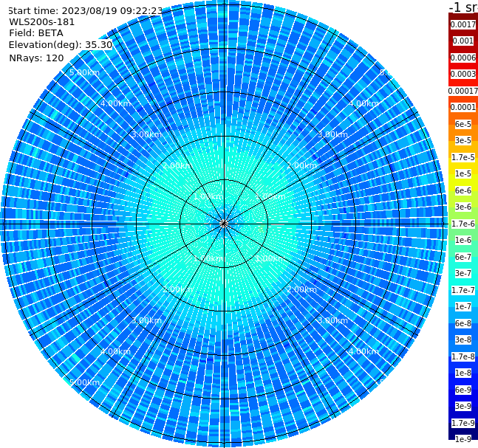The image size is (478, 448).
Task: Click the '6e-5' colorbar label
Action: [463, 124]
